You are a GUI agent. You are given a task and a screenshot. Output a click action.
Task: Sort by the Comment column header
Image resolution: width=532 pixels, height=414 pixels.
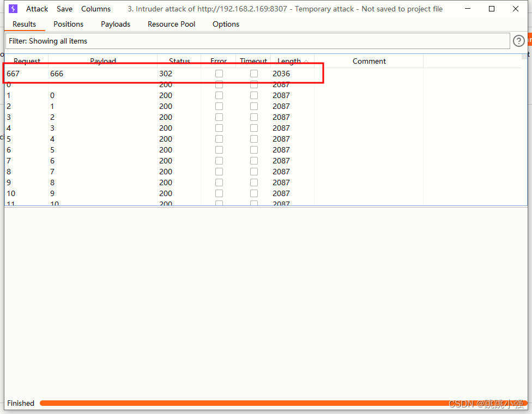click(x=369, y=61)
